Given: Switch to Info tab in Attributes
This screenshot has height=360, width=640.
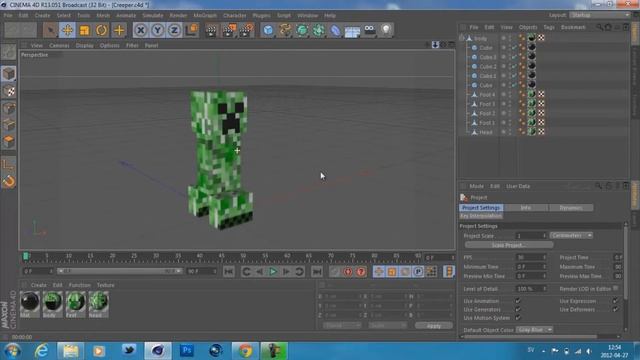Looking at the screenshot, I should [x=526, y=208].
